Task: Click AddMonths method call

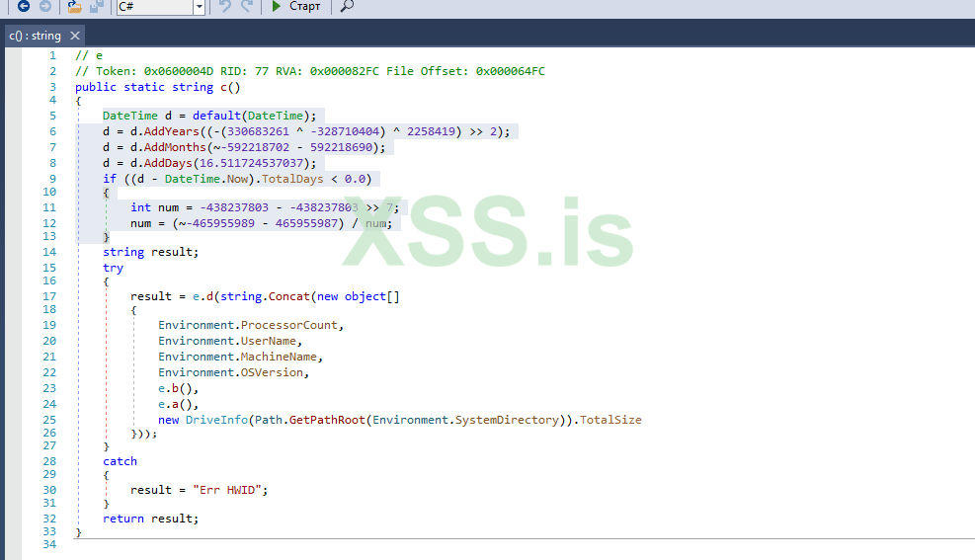Action: click(176, 147)
